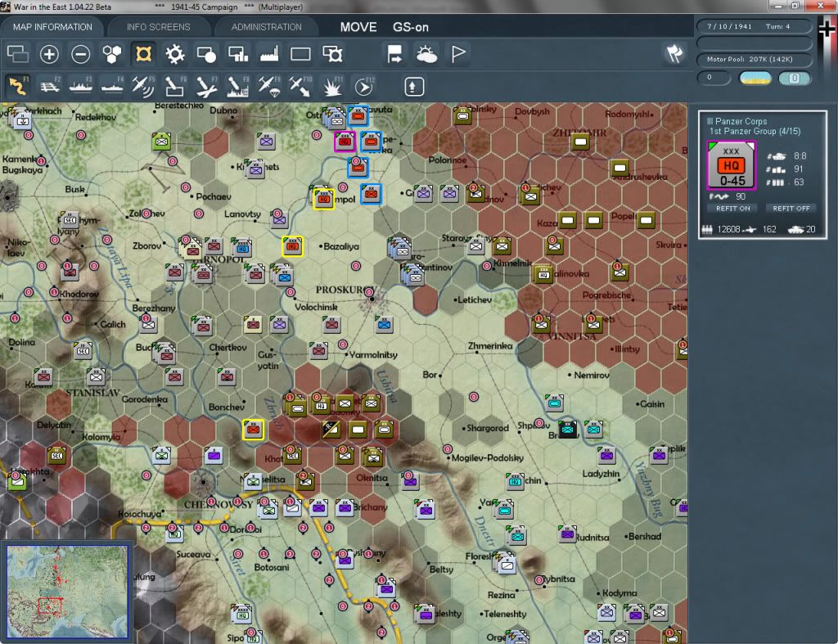The height and width of the screenshot is (644, 838).
Task: Select F11 explosion mode icon
Action: [332, 86]
